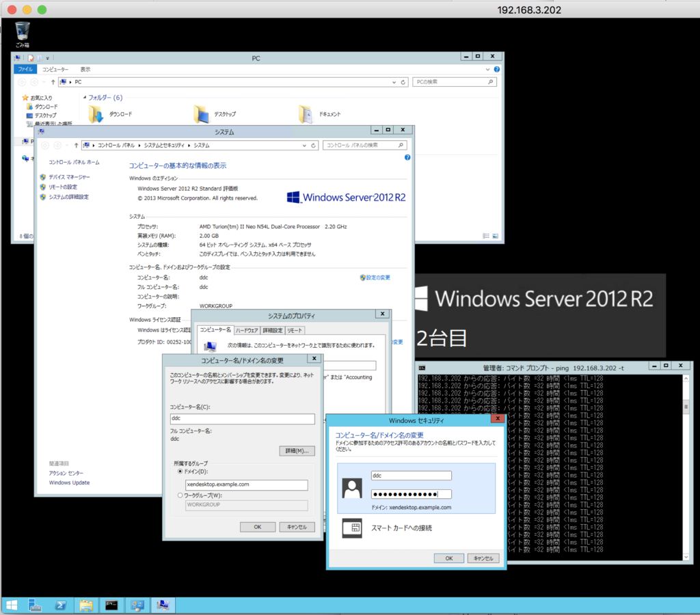This screenshot has height=615, width=700.
Task: Click the コントロール パネル breadcrumb arrow
Action: click(x=139, y=146)
